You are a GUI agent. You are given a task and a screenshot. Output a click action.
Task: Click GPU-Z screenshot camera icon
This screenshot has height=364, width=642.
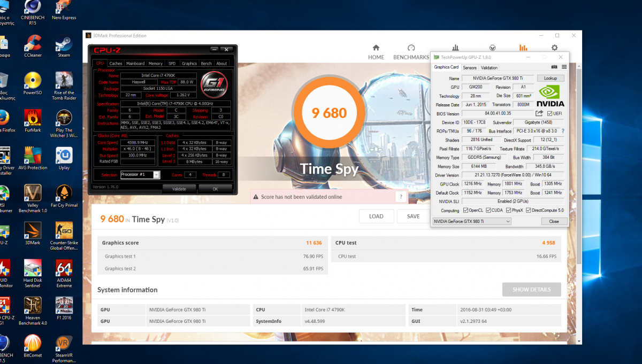click(x=554, y=67)
